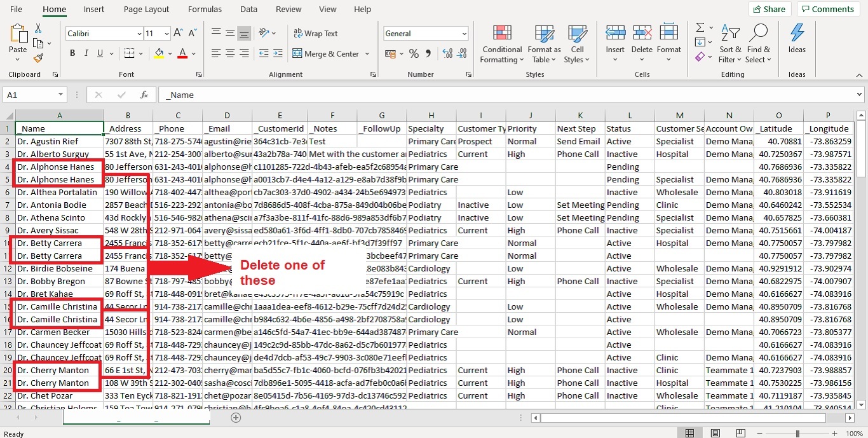Open the Review tab
The image size is (868, 438).
tap(288, 9)
